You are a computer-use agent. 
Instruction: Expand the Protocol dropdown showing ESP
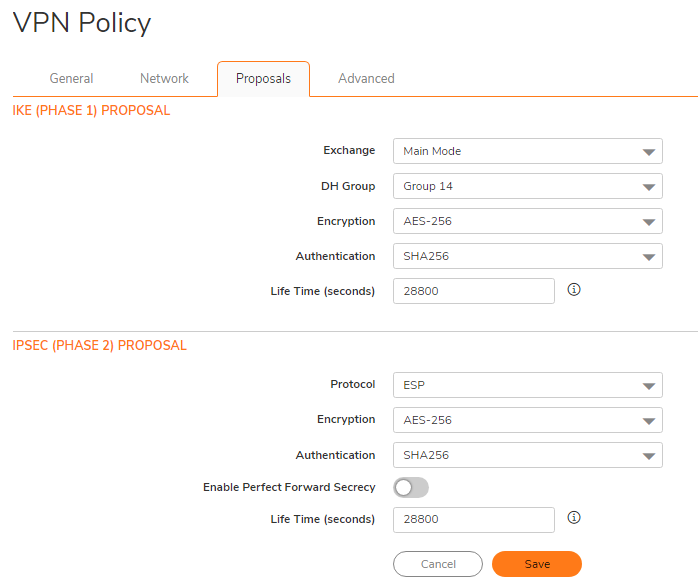[x=527, y=384]
